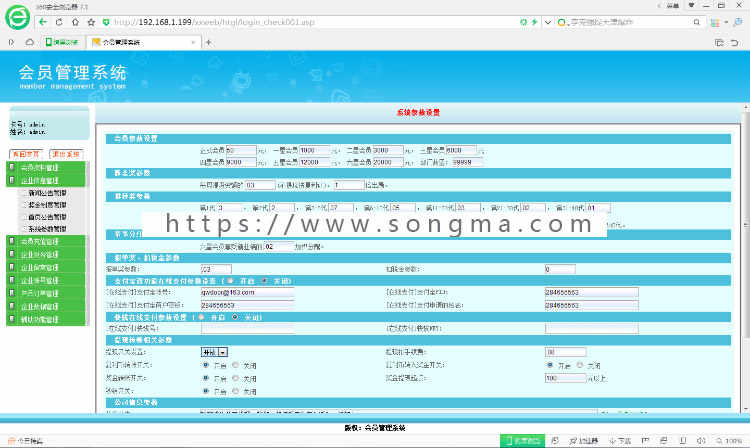Click the browser address bar URL
The width and height of the screenshot is (750, 448).
coord(214,22)
